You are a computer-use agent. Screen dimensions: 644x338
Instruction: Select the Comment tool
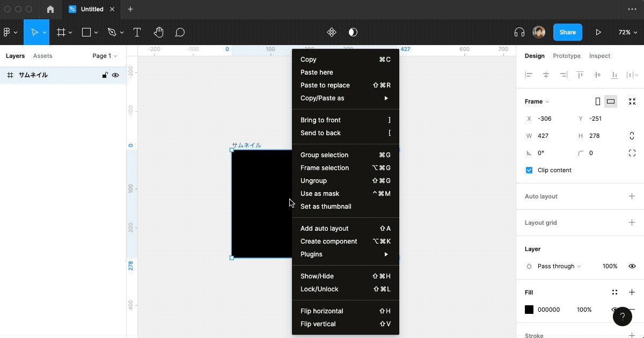180,32
